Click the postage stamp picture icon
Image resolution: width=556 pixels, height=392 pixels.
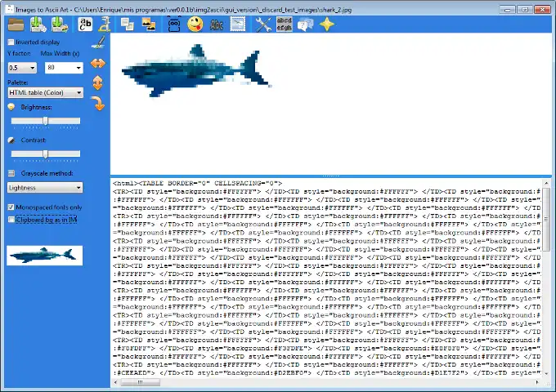[x=238, y=24]
